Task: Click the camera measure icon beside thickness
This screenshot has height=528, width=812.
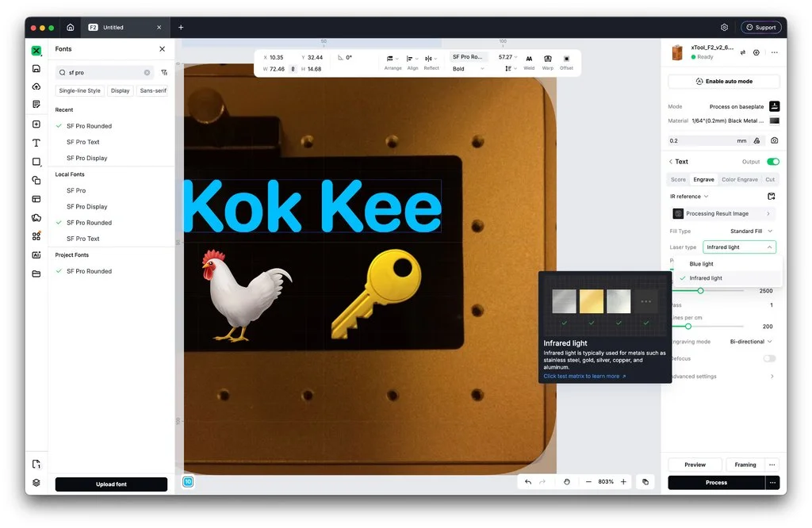Action: 774,140
